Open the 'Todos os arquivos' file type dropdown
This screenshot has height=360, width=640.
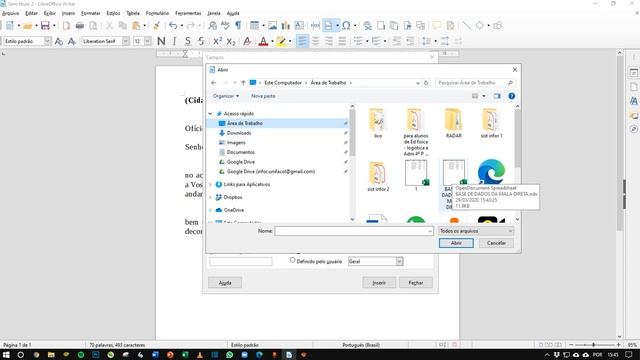pos(476,231)
